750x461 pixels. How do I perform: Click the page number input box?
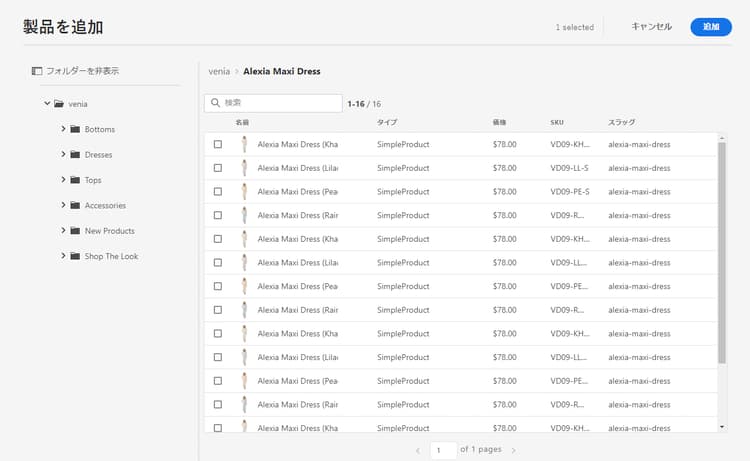click(x=443, y=450)
